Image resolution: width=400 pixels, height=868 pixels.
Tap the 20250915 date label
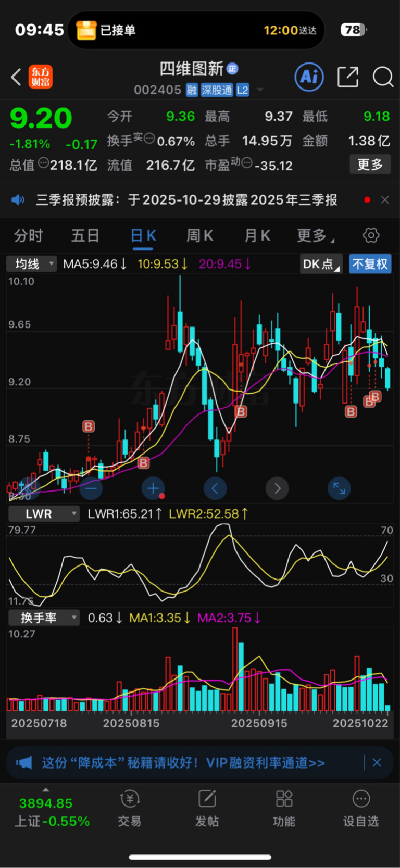(259, 723)
